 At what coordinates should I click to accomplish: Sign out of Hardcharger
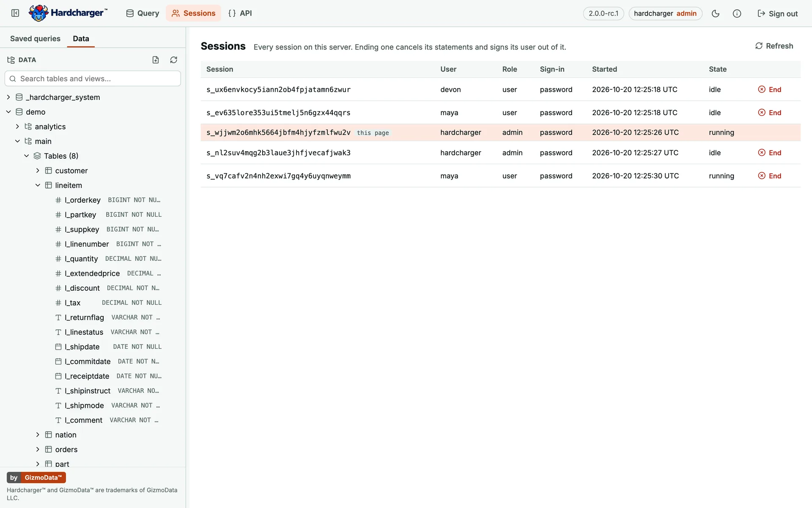[777, 14]
